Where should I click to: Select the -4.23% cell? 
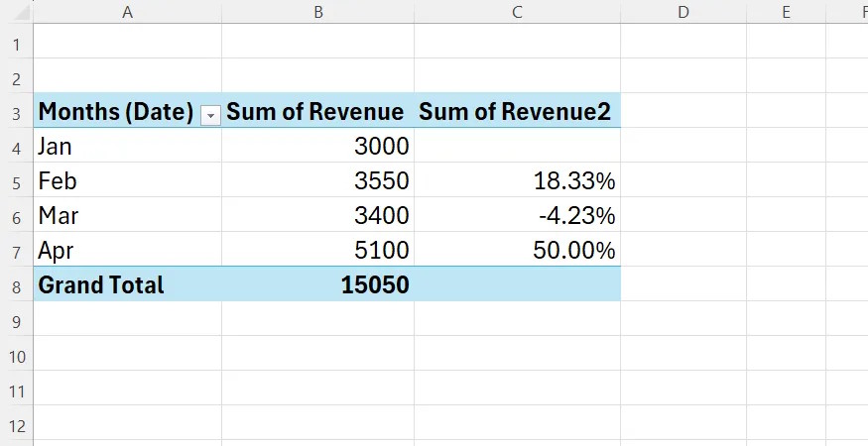coord(517,215)
